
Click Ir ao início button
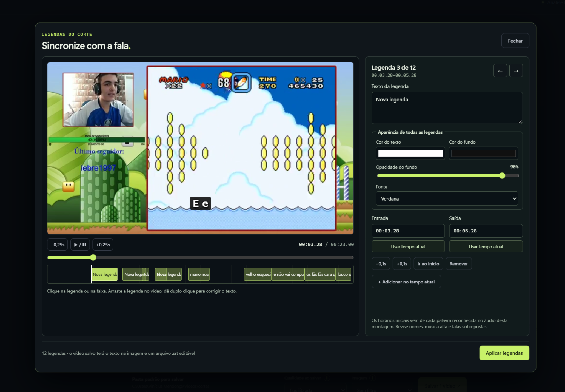(428, 264)
